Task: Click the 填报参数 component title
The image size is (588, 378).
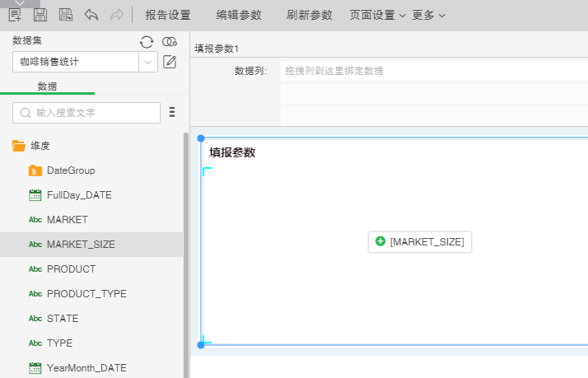Action: click(x=232, y=152)
